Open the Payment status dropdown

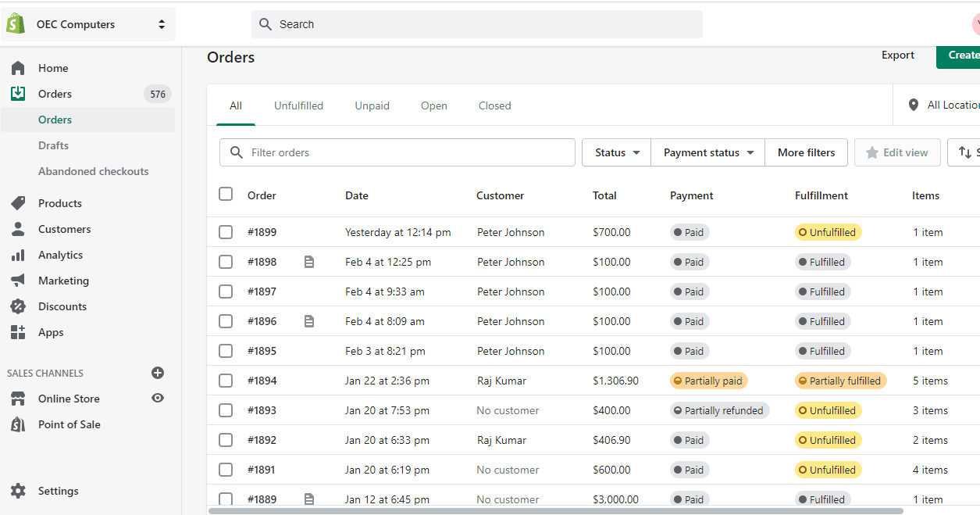click(x=707, y=152)
